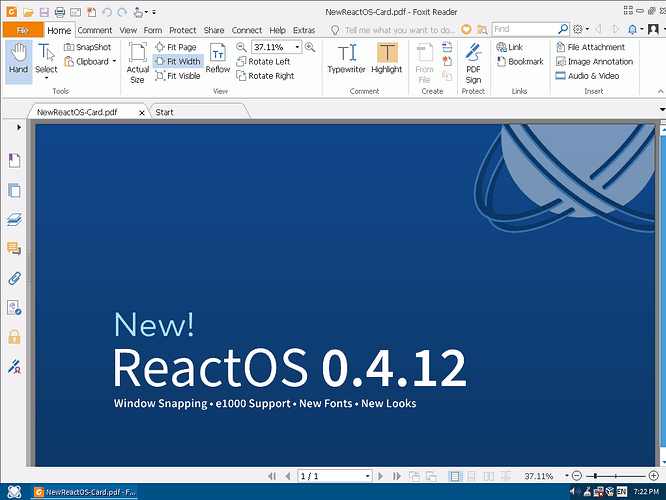Click the SnapShot tool
This screenshot has width=666, height=500.
87,47
